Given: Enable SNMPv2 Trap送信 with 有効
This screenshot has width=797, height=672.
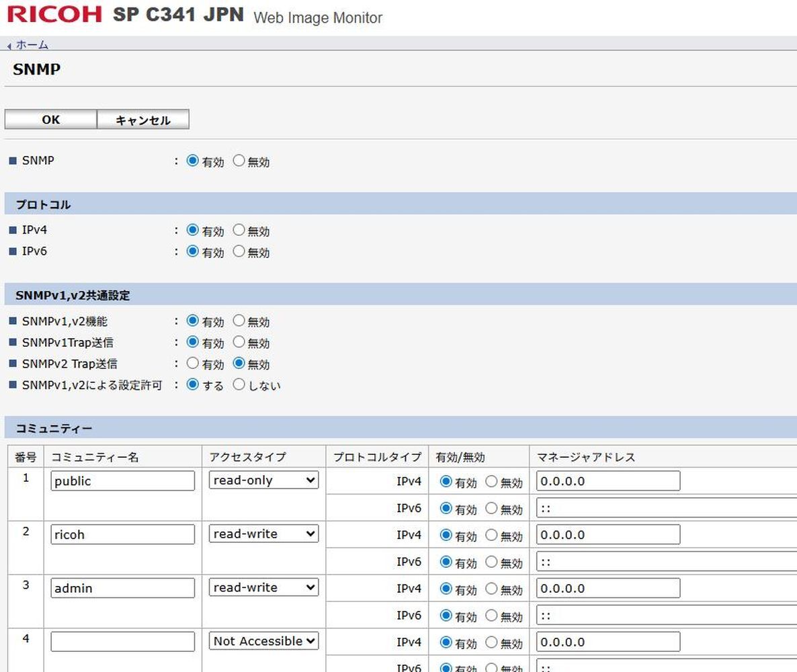Looking at the screenshot, I should click(193, 364).
